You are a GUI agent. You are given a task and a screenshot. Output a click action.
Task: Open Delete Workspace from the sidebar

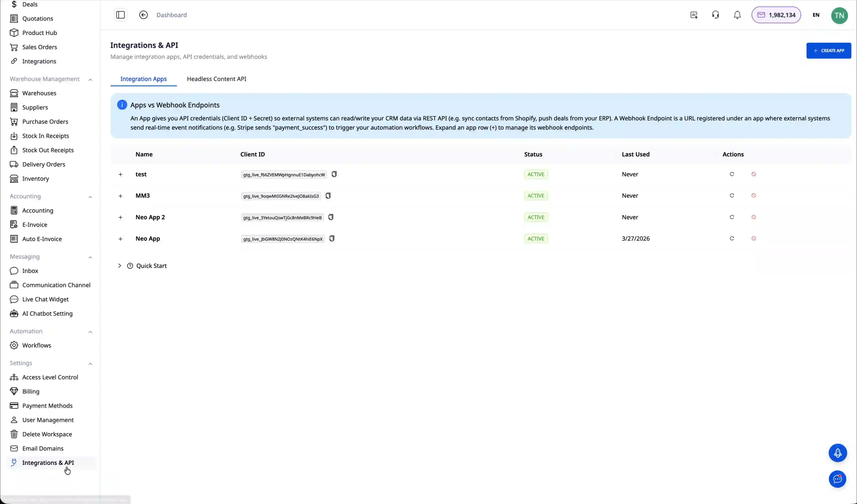tap(47, 434)
